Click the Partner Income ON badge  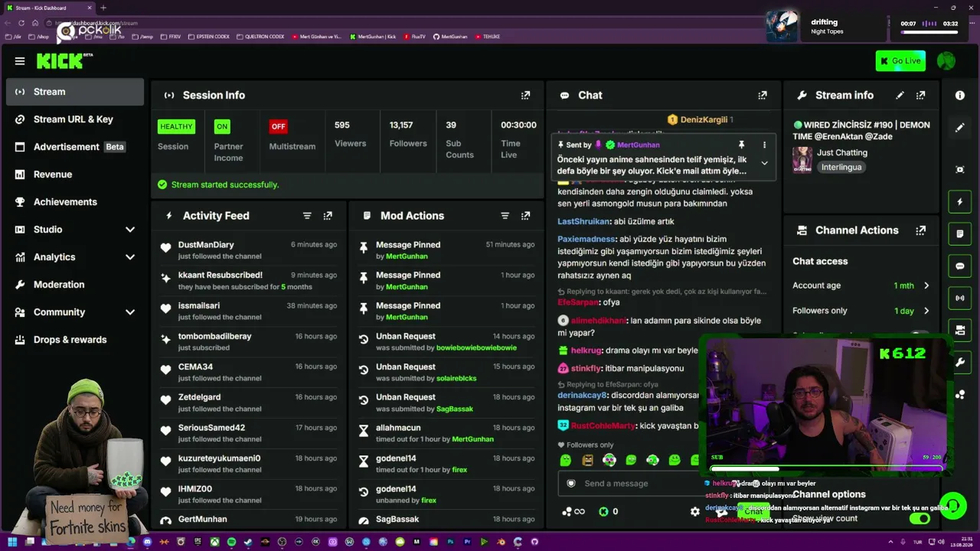click(x=222, y=126)
